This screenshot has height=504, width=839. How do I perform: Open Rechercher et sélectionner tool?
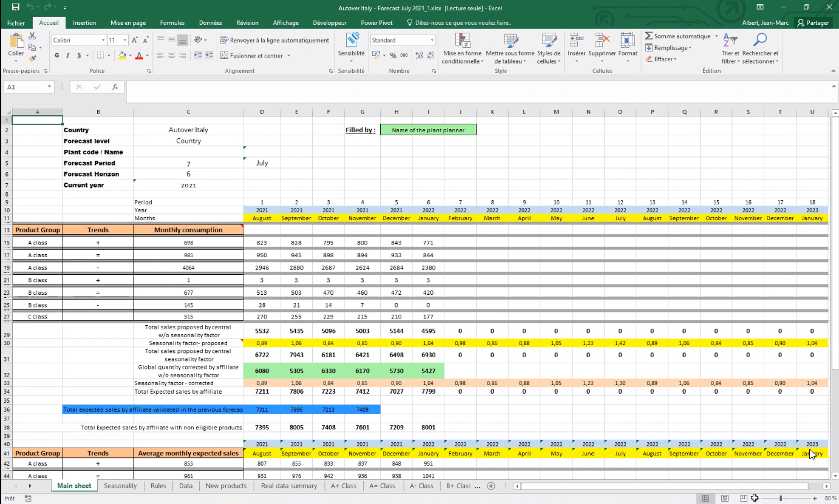tap(759, 41)
